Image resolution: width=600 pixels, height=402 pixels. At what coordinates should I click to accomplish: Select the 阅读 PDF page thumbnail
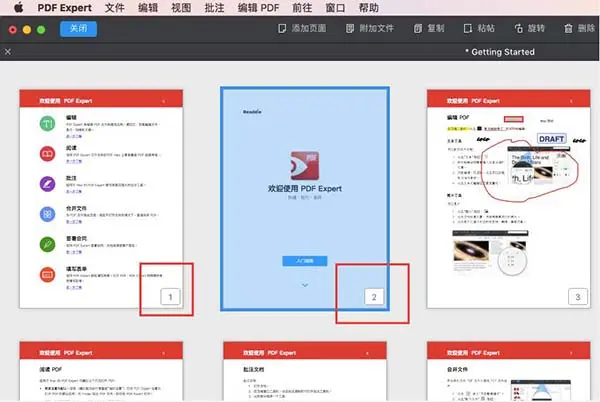click(x=101, y=371)
